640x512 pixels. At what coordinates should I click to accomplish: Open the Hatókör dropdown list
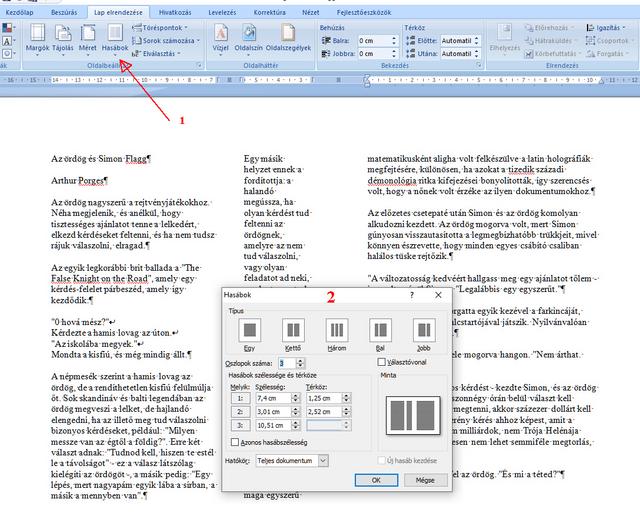point(322,460)
